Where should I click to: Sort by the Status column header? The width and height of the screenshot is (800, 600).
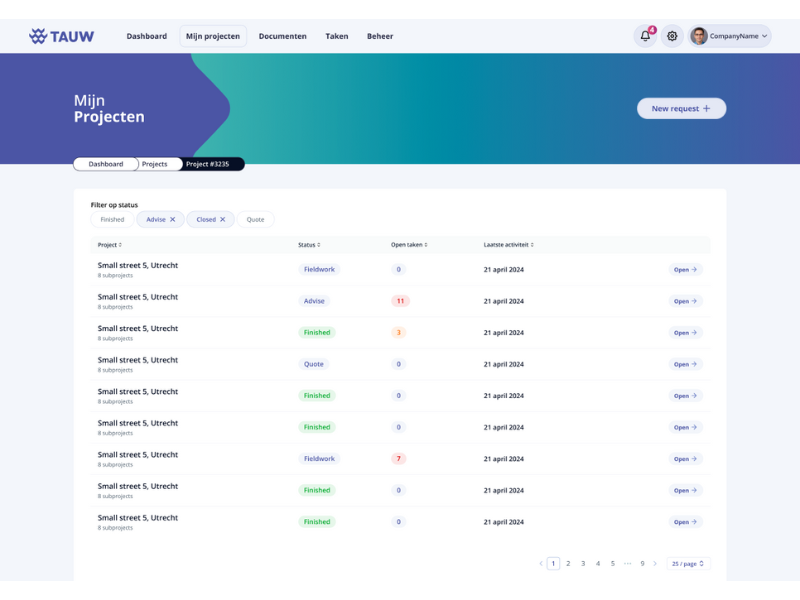pos(308,245)
